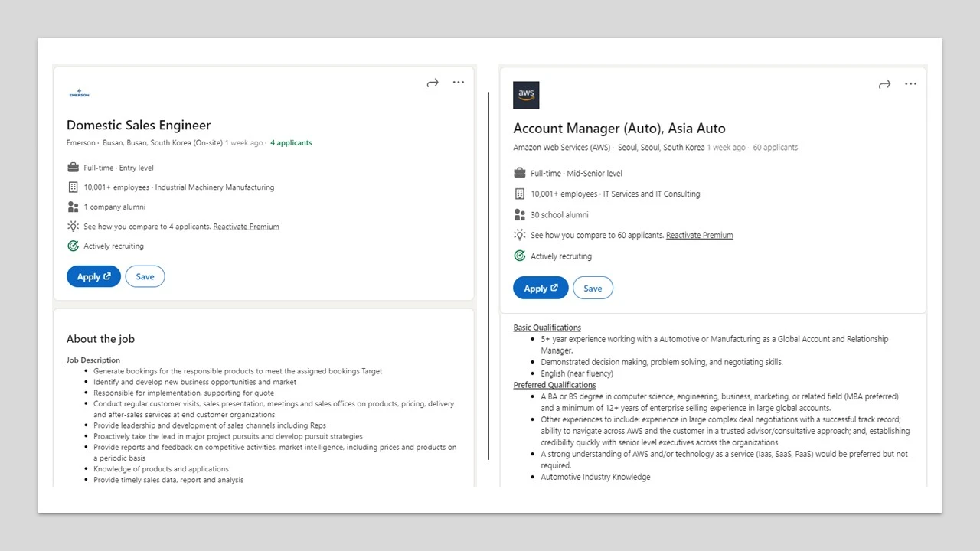Click the Job Description subheading
980x551 pixels.
click(x=93, y=360)
